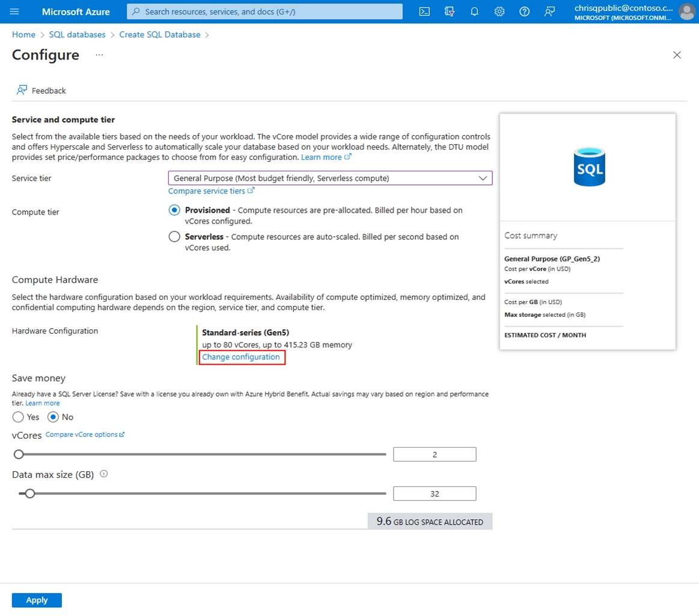Open portal settings gear icon
The height and width of the screenshot is (616, 699).
[499, 11]
